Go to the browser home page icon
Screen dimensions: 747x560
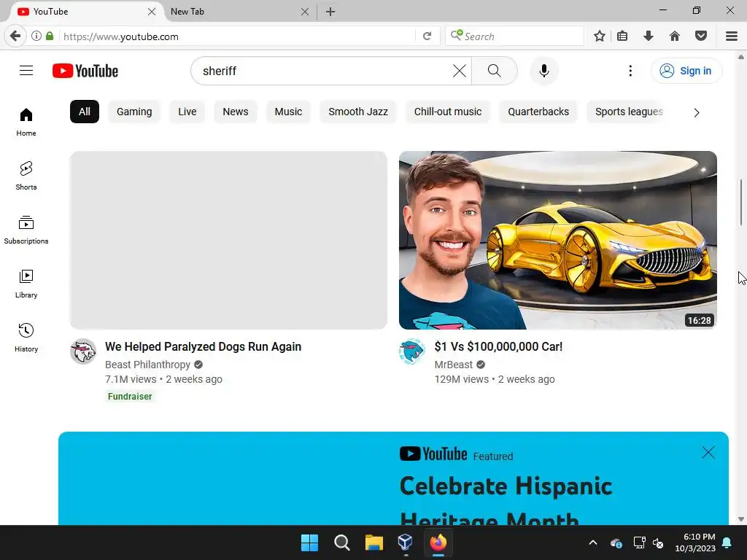675,36
